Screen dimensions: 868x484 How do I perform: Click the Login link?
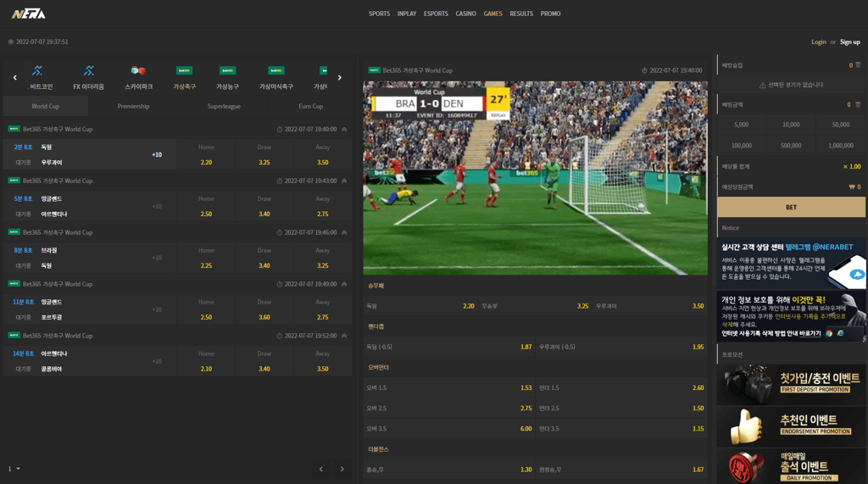click(819, 42)
